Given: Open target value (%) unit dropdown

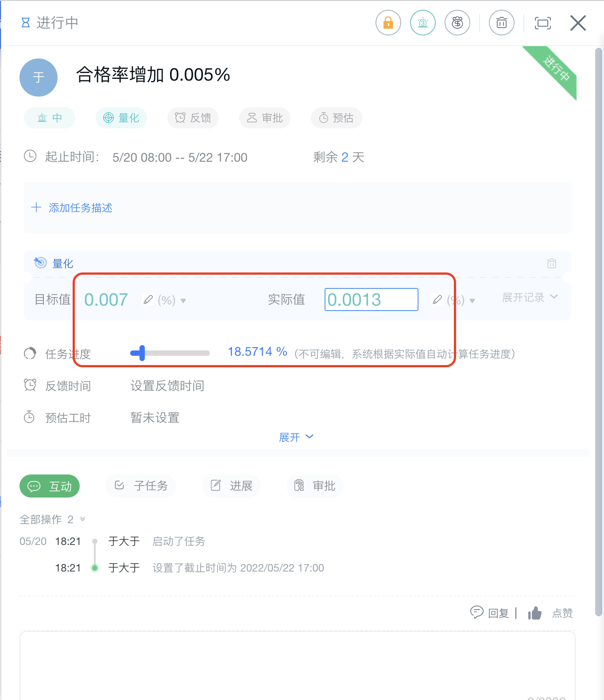Looking at the screenshot, I should click(x=172, y=300).
